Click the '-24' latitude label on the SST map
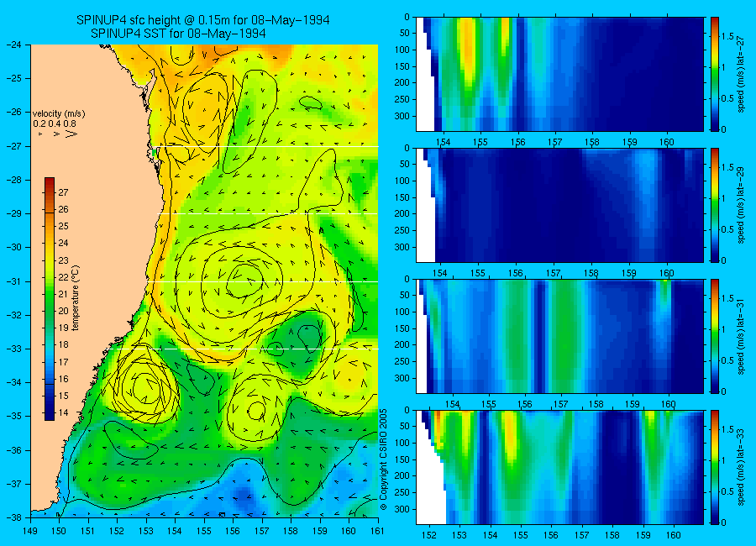The image size is (756, 546). pyautogui.click(x=14, y=45)
